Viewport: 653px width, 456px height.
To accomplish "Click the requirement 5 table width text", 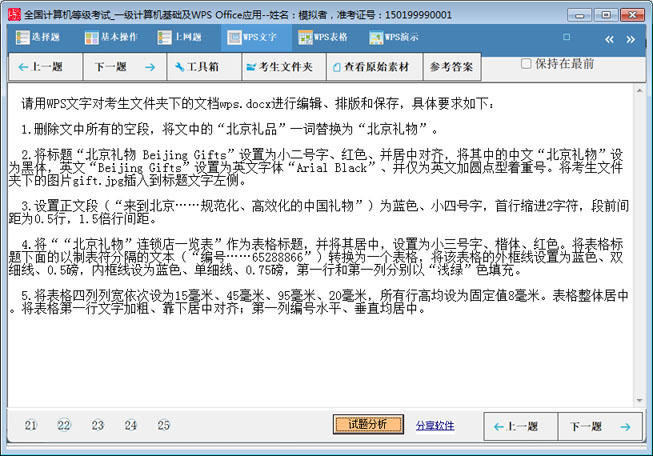I will coord(319,302).
